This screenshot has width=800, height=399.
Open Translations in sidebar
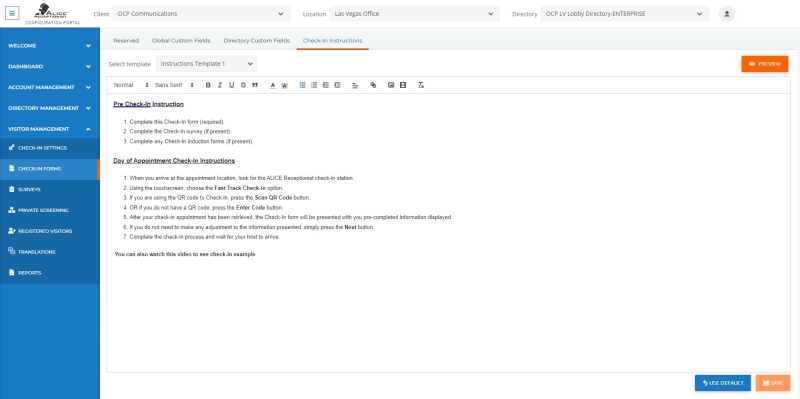tap(49, 252)
